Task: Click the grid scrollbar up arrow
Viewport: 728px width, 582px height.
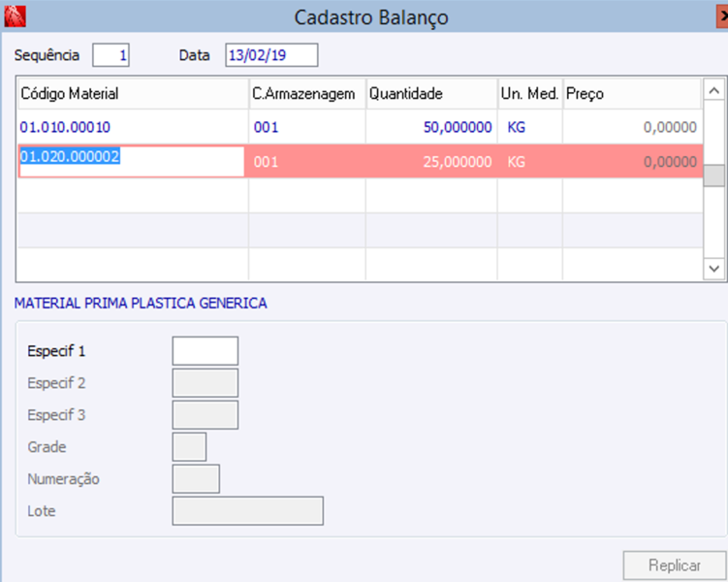Action: 714,90
